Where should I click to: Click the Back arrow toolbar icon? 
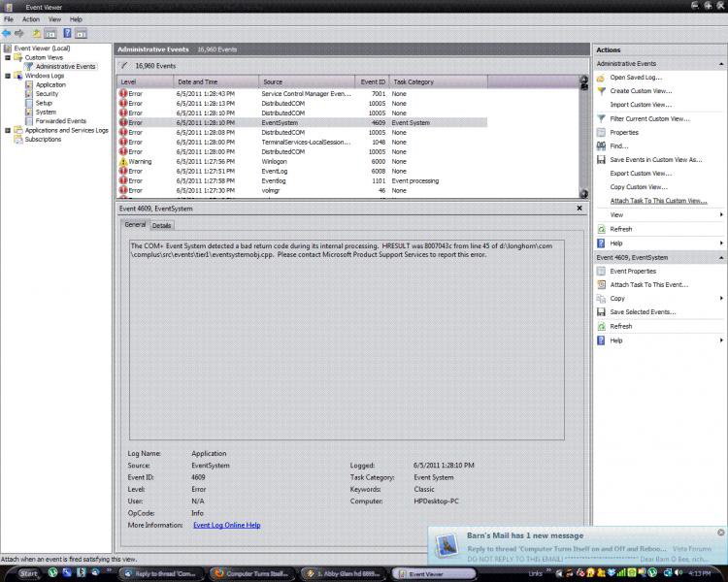pos(7,33)
